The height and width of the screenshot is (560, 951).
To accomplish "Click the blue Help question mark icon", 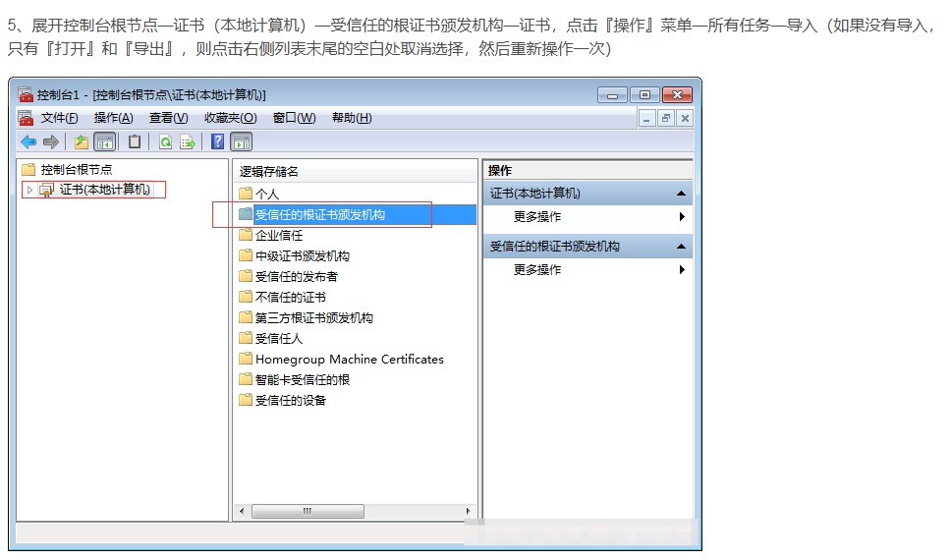I will click(217, 141).
